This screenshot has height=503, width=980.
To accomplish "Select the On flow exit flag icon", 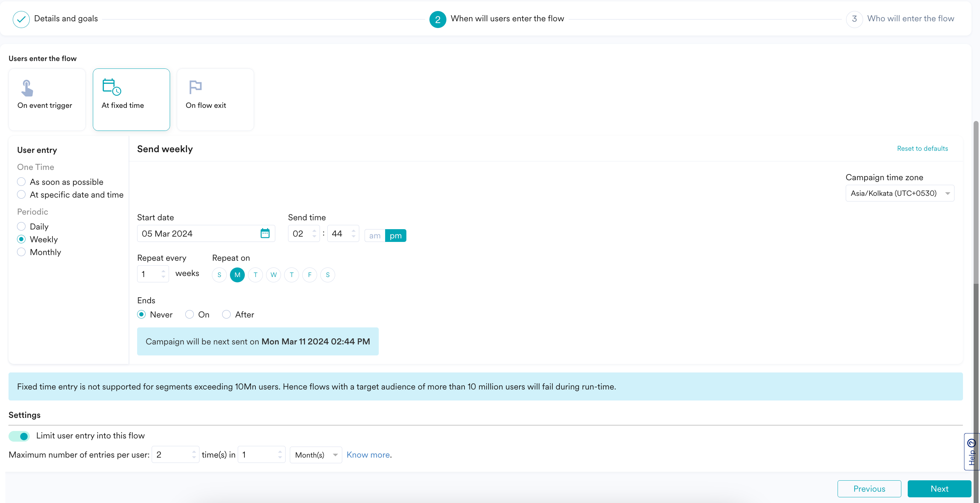I will [x=195, y=87].
